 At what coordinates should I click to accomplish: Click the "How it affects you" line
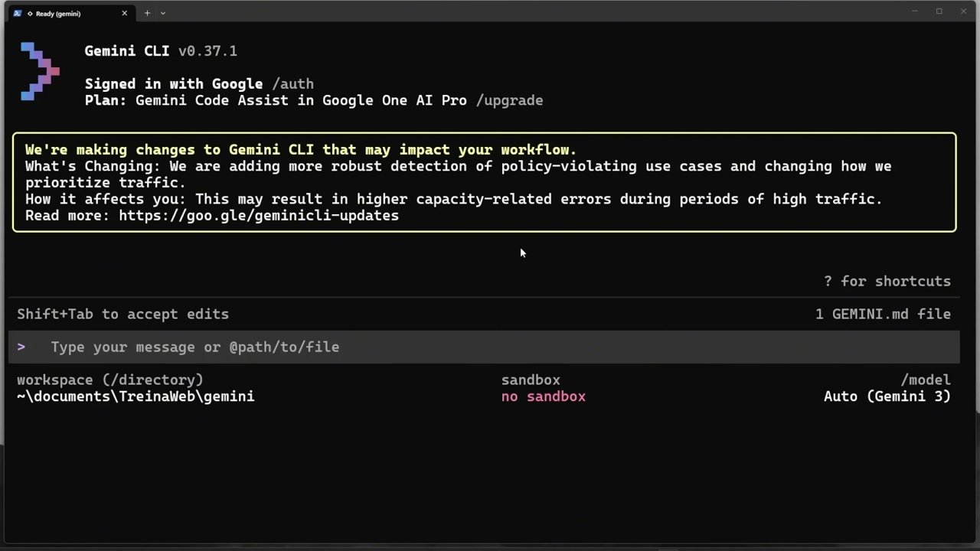454,199
